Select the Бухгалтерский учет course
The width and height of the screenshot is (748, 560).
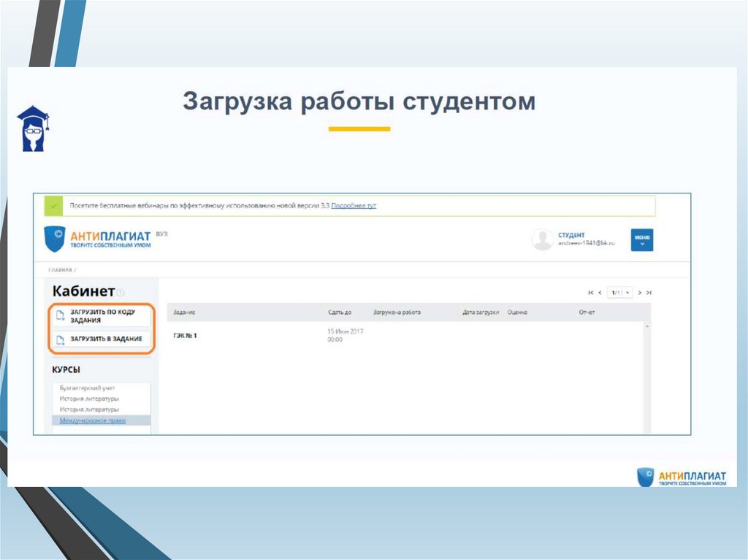pos(88,388)
